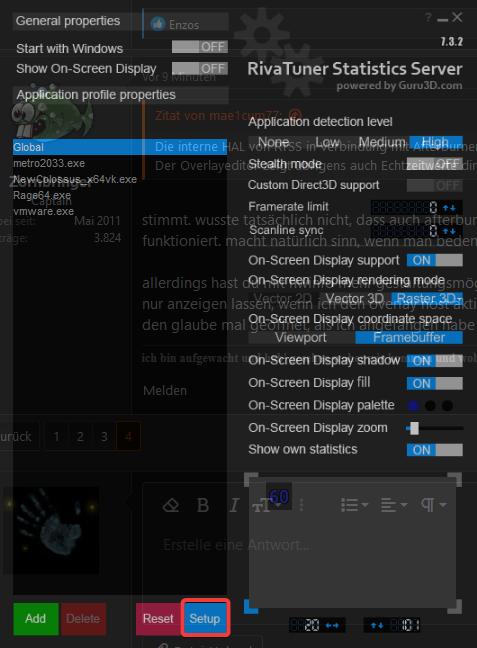Viewport: 477px width, 648px height.
Task: Click the On-Screen Display zoom slider handle
Action: [414, 428]
